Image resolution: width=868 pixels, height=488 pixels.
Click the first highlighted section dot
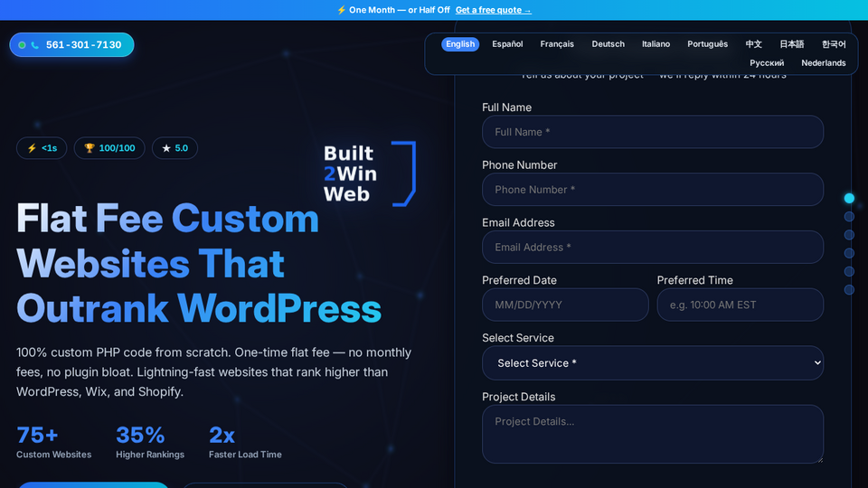[x=849, y=198]
